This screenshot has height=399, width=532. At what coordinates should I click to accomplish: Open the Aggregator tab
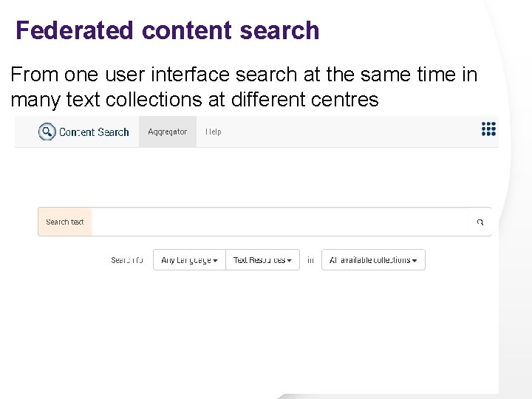[x=168, y=132]
